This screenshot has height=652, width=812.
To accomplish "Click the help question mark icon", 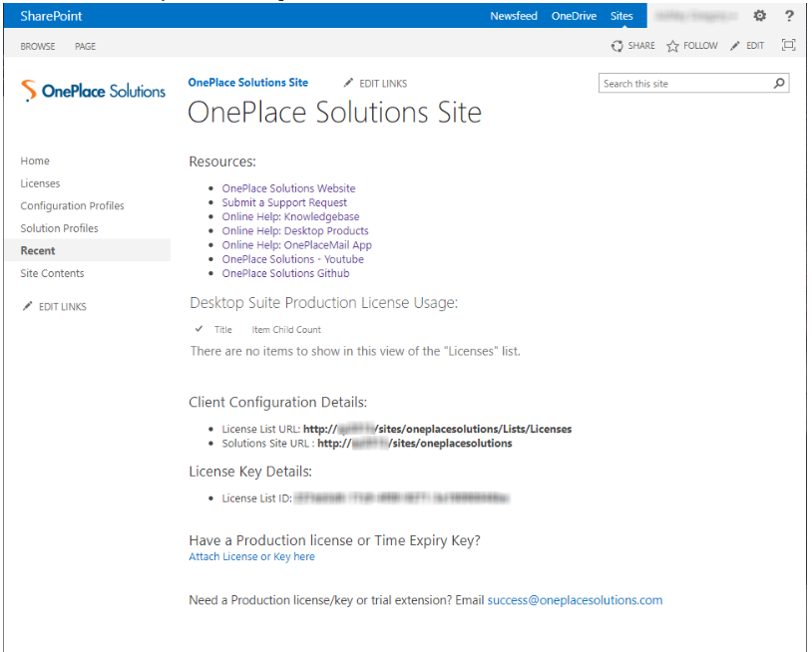I will pyautogui.click(x=789, y=16).
